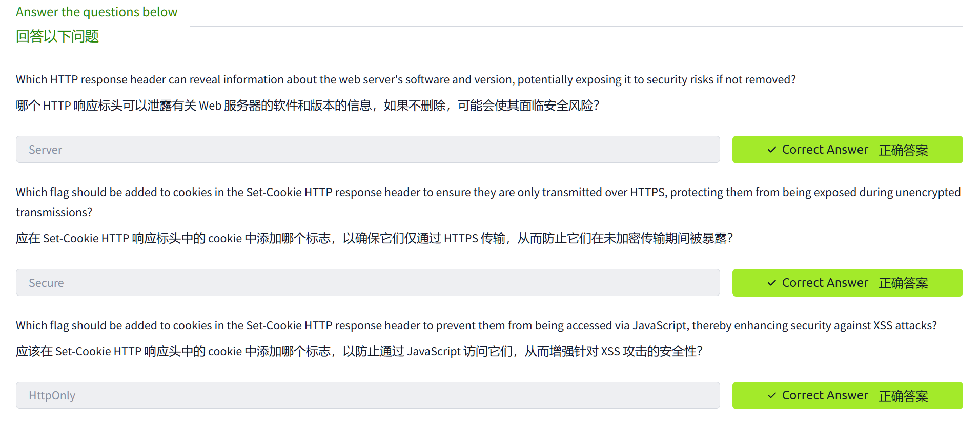This screenshot has height=421, width=980.
Task: Click the English question about the web server's software
Action: [x=405, y=79]
